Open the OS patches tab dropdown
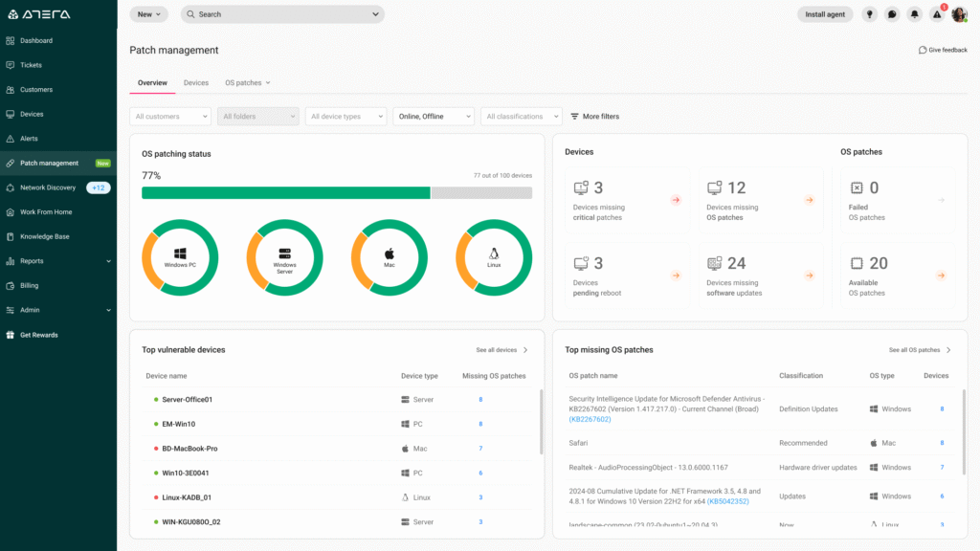 246,82
